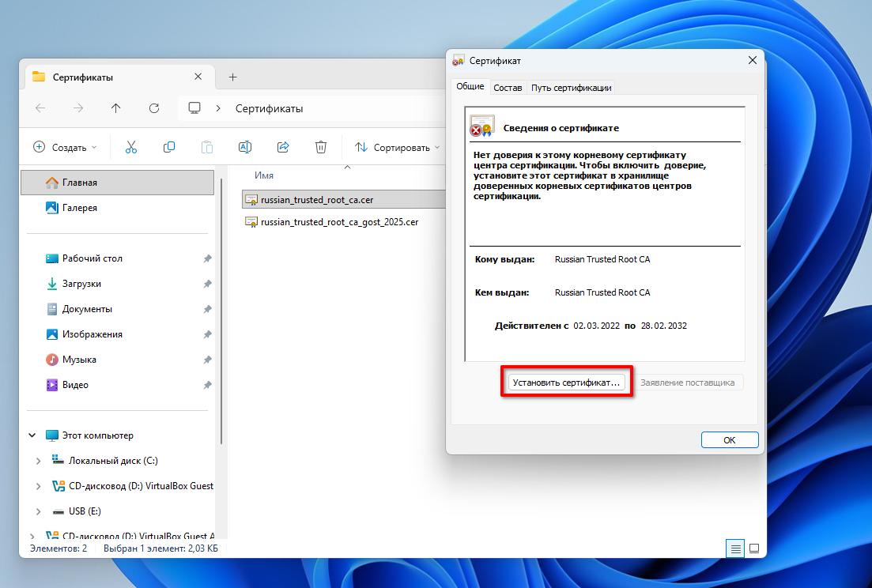Viewport: 872px width, 588px height.
Task: Click the Paste clipboard icon in Explorer
Action: [207, 147]
